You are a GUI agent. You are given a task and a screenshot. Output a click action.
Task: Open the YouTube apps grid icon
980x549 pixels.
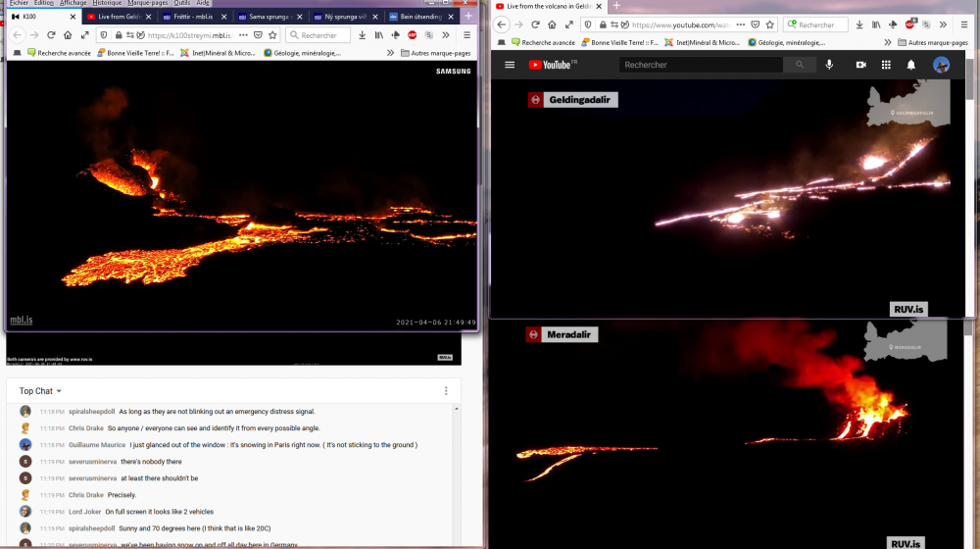click(x=886, y=65)
